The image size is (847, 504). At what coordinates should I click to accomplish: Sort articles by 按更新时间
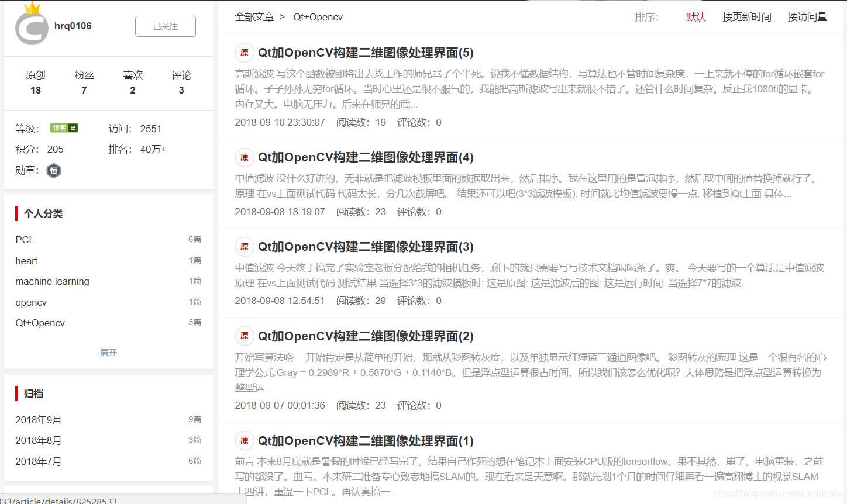(x=747, y=17)
